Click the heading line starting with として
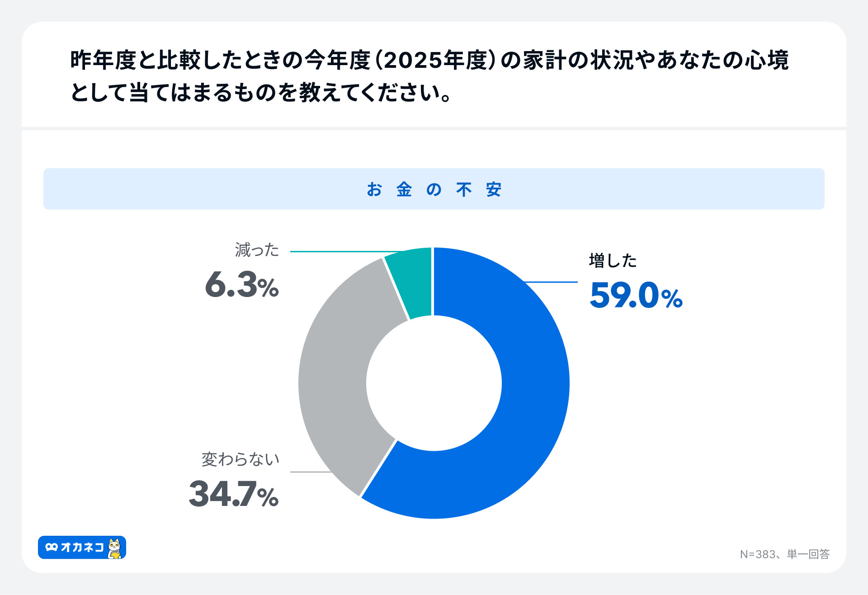868x595 pixels. (x=260, y=93)
